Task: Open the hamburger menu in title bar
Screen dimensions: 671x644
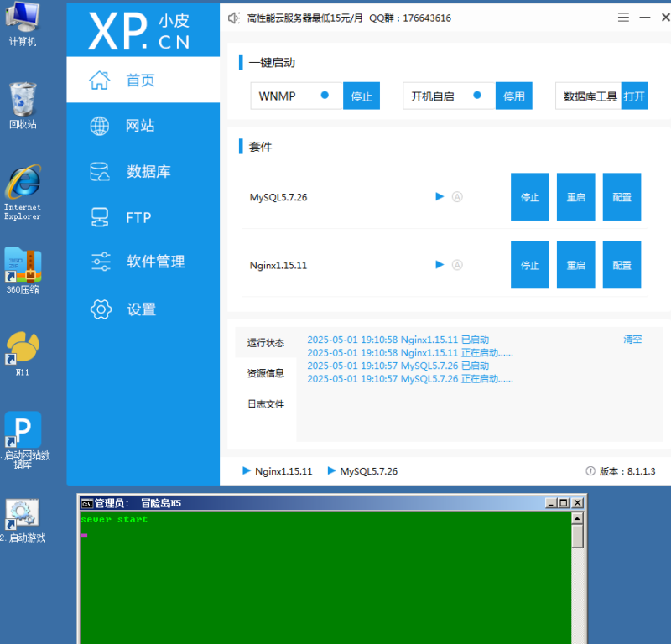Action: click(x=623, y=18)
